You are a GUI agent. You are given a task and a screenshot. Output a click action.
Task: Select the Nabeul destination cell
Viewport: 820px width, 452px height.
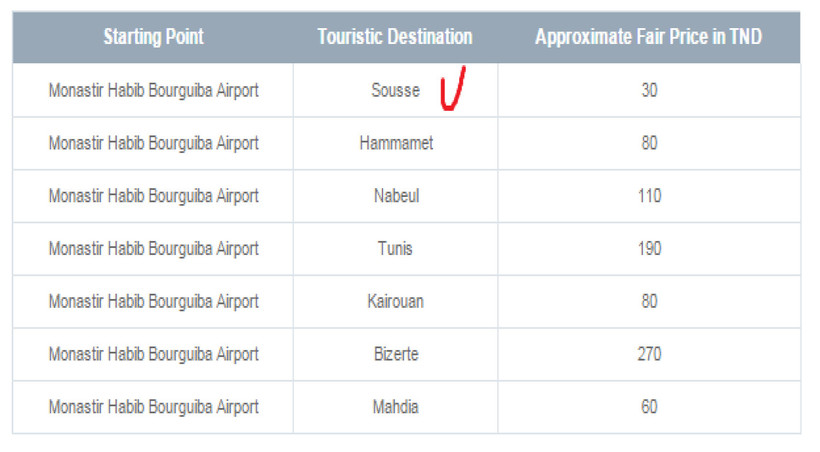point(396,196)
